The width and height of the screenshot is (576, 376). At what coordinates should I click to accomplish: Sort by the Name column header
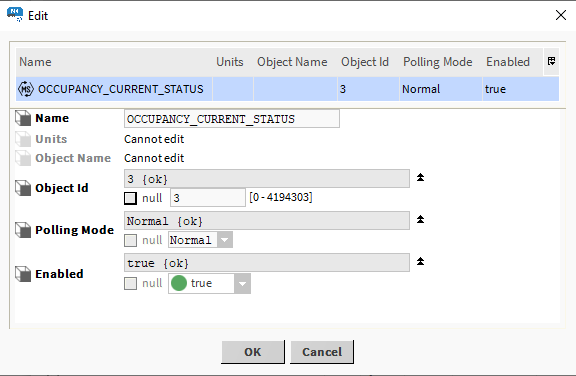(114, 62)
